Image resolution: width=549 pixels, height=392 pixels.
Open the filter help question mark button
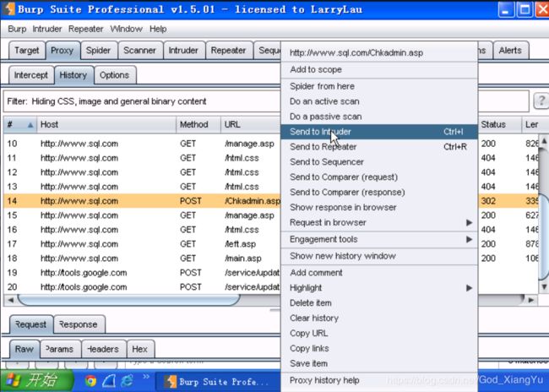pos(541,101)
